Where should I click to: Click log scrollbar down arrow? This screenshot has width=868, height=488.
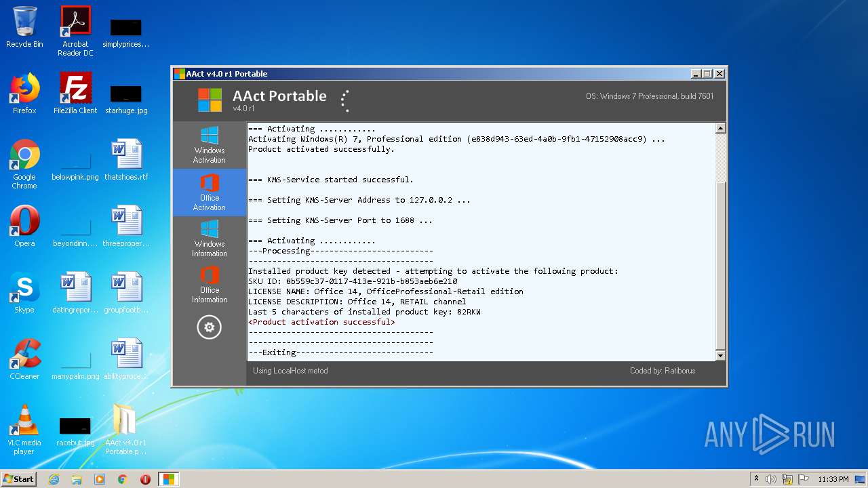click(x=720, y=355)
